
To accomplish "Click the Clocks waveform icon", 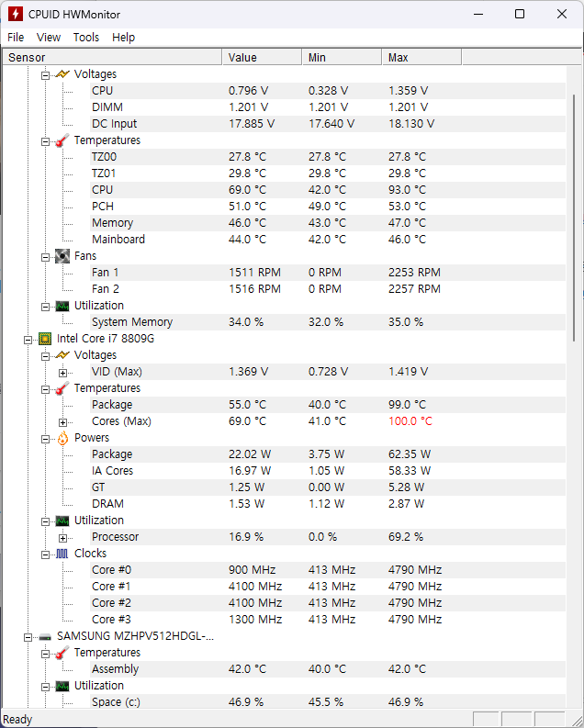I will pos(62,554).
